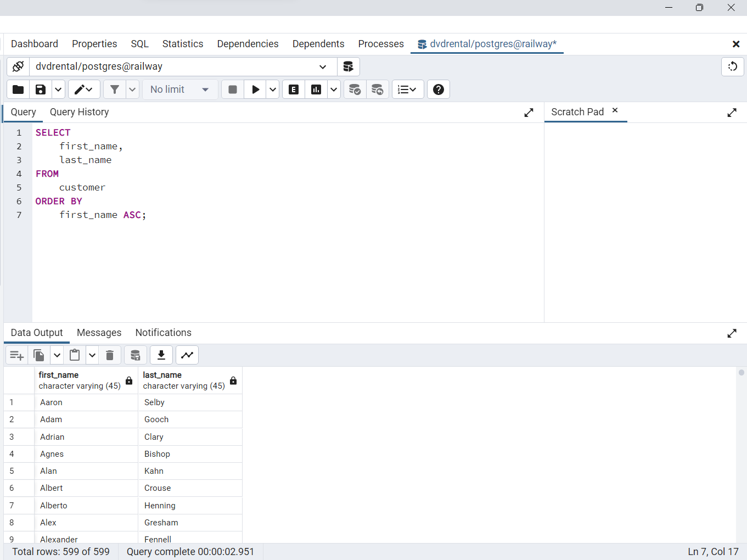Select the cell containing Gresham

pos(190,523)
